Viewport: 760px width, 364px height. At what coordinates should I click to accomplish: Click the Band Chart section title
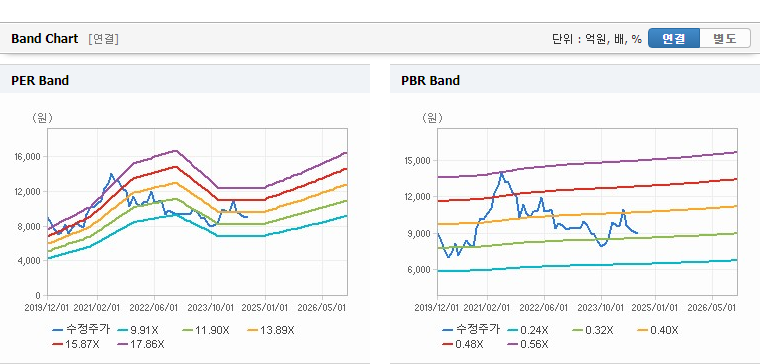(45, 39)
